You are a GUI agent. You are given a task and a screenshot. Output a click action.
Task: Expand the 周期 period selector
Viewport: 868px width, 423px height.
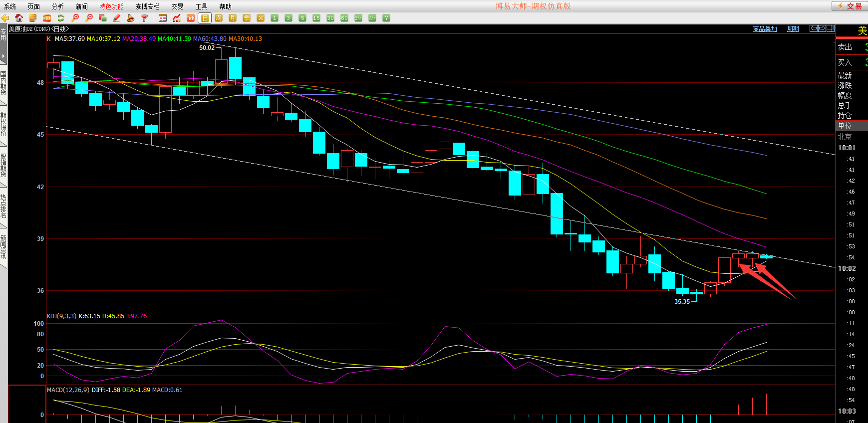pyautogui.click(x=793, y=29)
